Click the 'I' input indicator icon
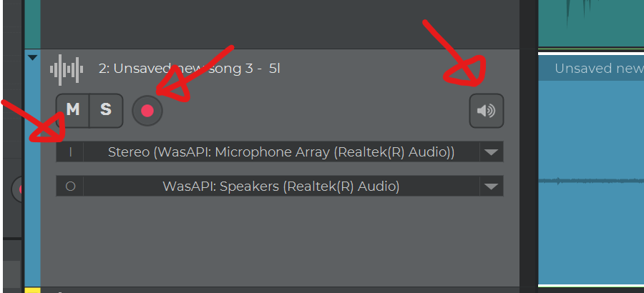The image size is (644, 293). [x=70, y=152]
